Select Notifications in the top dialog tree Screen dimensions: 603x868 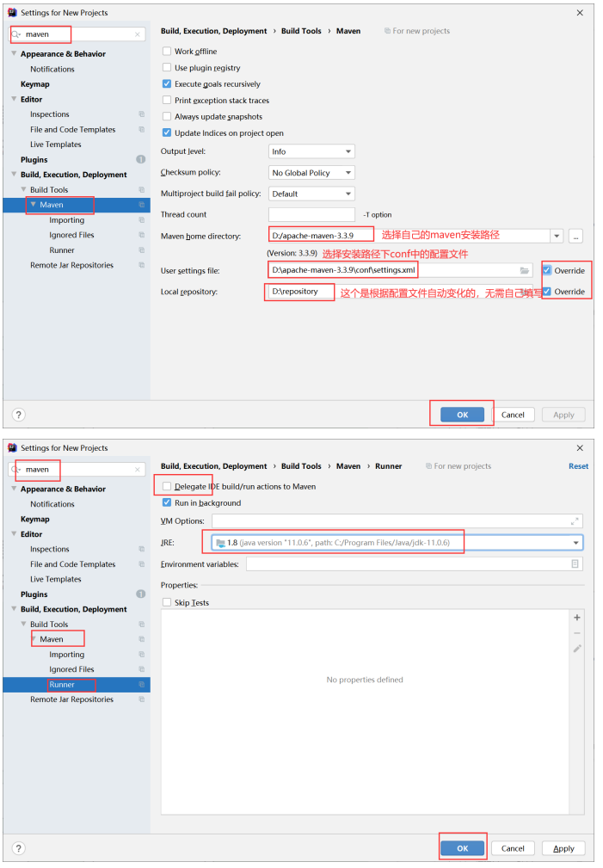click(52, 69)
